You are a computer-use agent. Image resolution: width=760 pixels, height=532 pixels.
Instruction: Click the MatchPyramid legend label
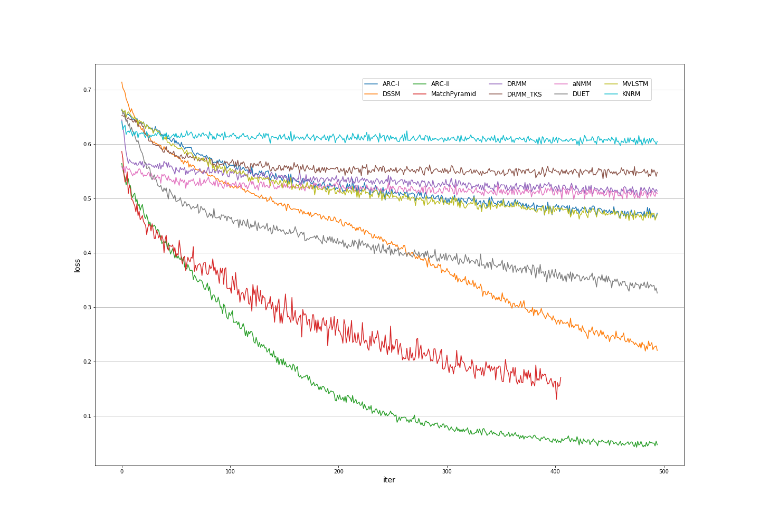tap(453, 94)
